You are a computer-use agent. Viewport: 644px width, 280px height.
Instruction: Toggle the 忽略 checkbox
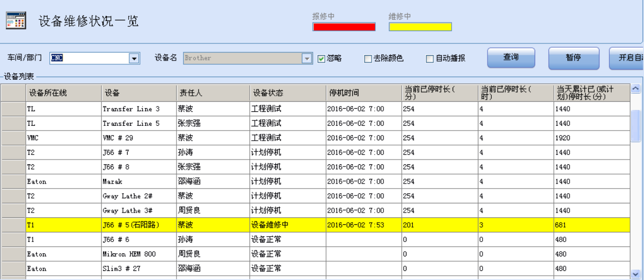click(x=321, y=58)
